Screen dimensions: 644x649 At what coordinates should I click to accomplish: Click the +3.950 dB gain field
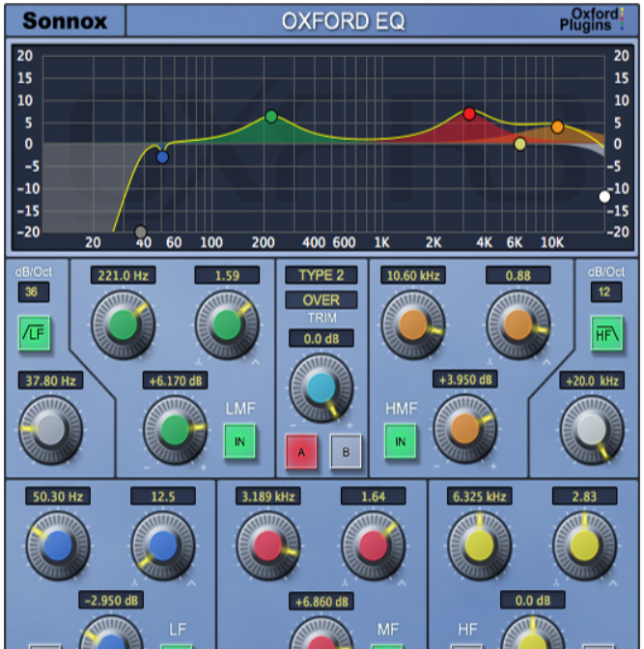[x=464, y=380]
